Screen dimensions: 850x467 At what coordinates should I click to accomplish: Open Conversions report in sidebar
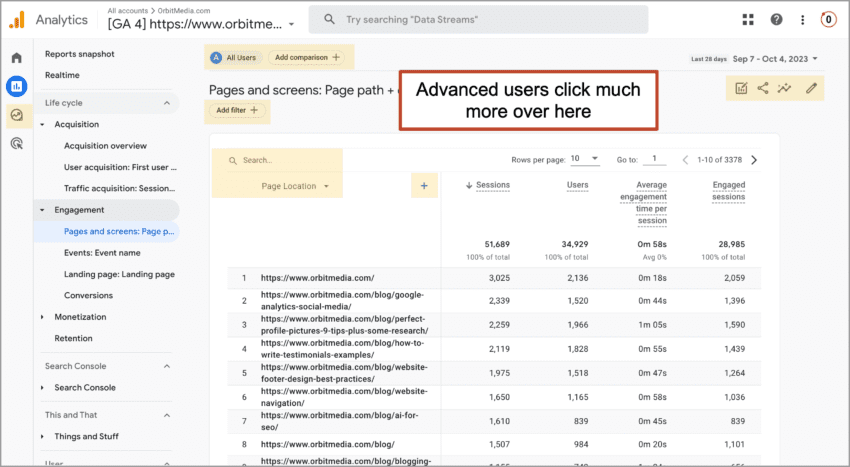(x=88, y=296)
